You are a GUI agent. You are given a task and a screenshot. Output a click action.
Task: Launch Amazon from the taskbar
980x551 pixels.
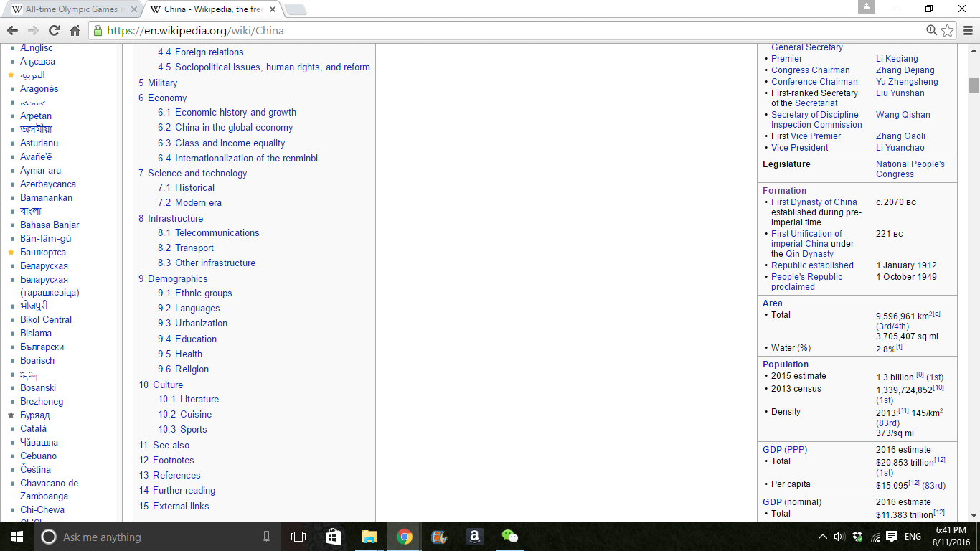pyautogui.click(x=474, y=537)
